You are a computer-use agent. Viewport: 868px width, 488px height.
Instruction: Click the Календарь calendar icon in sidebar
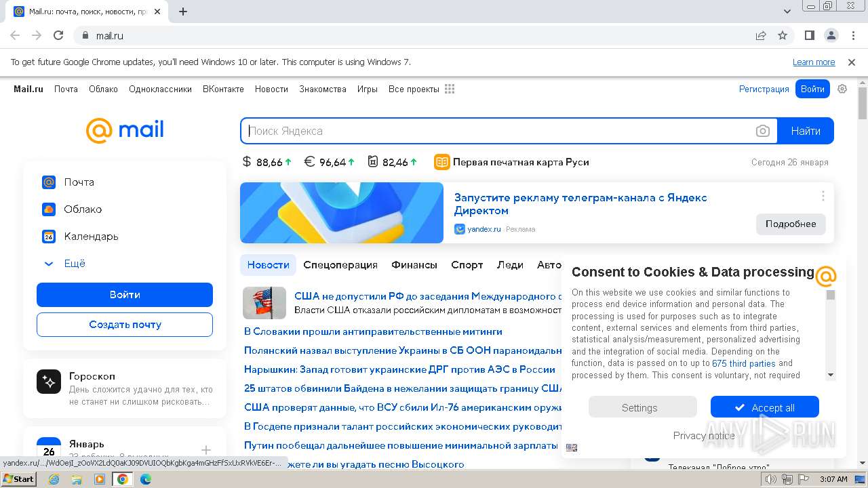point(49,236)
